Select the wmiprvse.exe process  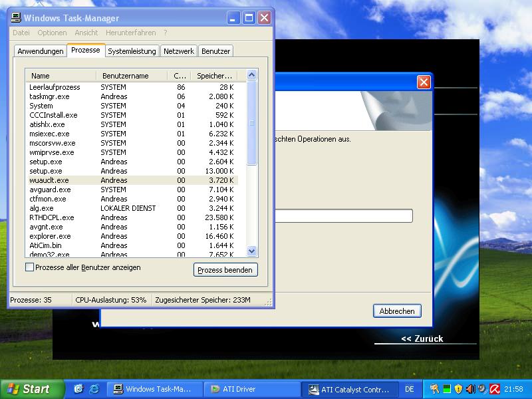coord(132,152)
